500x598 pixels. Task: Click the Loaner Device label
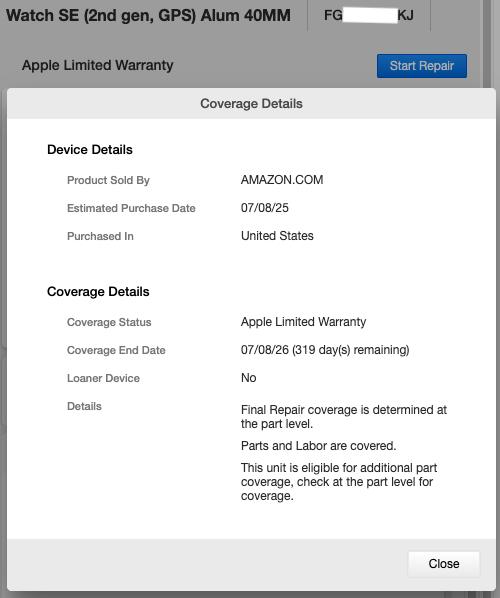coord(103,378)
